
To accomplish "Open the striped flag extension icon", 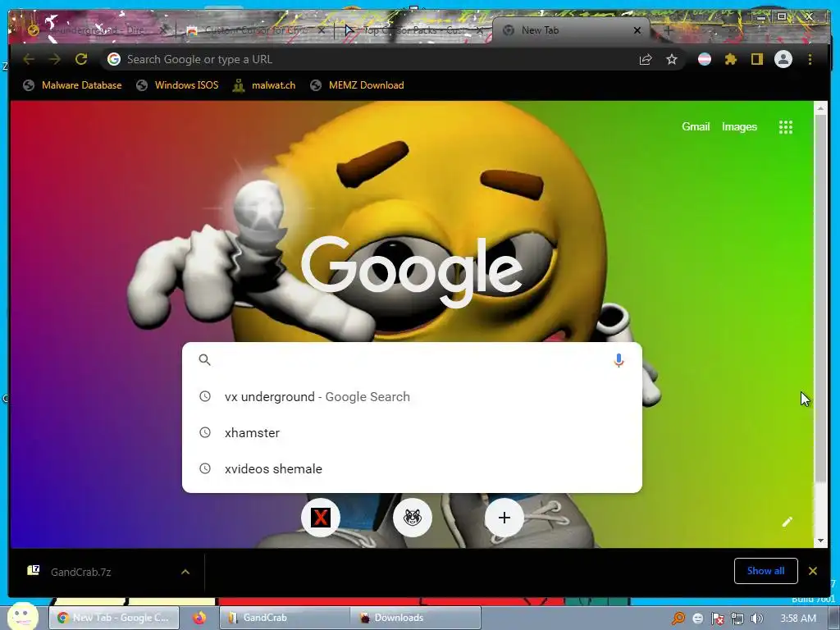I will coord(705,59).
